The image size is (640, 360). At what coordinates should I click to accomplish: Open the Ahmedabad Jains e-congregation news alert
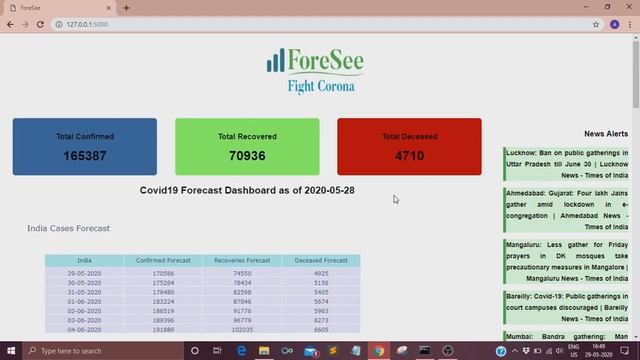coord(566,210)
